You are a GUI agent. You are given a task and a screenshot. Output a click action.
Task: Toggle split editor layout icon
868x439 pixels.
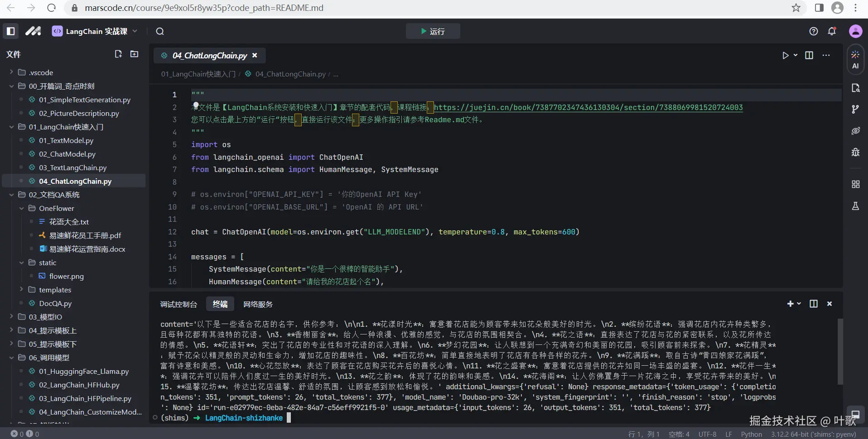click(809, 55)
